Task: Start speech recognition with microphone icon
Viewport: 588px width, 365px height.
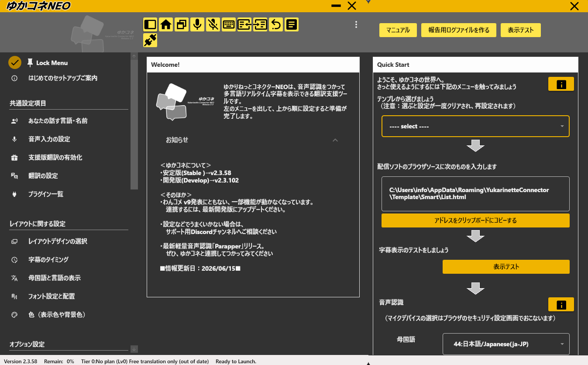Action: [x=197, y=24]
